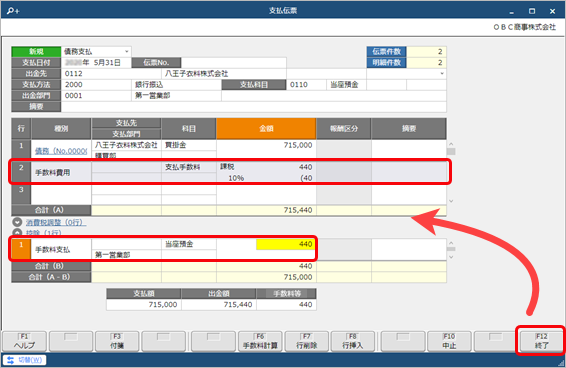Click the 支払科目 code field 0110
The width and height of the screenshot is (566, 368).
coord(306,85)
